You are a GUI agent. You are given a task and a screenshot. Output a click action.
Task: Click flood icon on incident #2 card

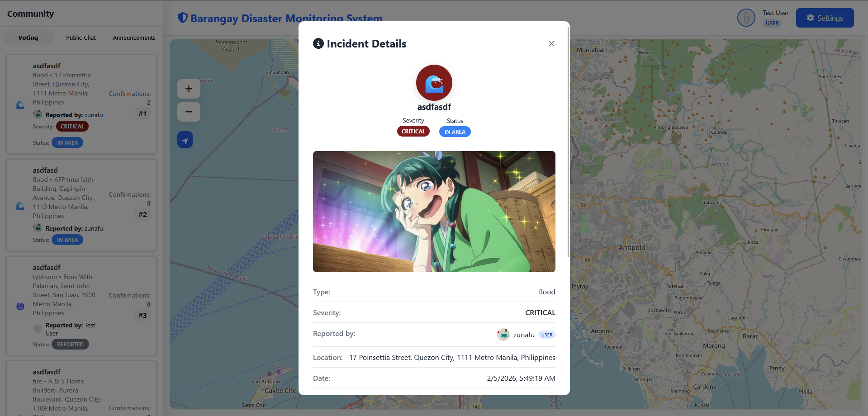[x=20, y=206]
